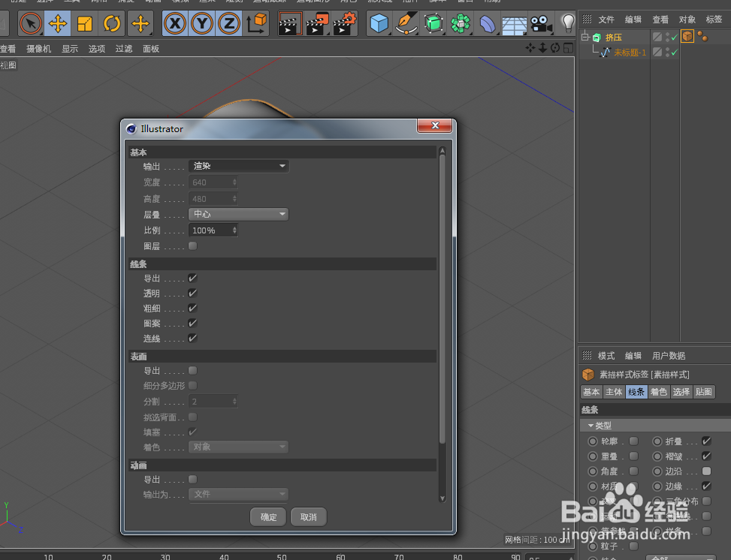This screenshot has width=731, height=560.
Task: Switch to the 基本 tab
Action: (x=591, y=392)
